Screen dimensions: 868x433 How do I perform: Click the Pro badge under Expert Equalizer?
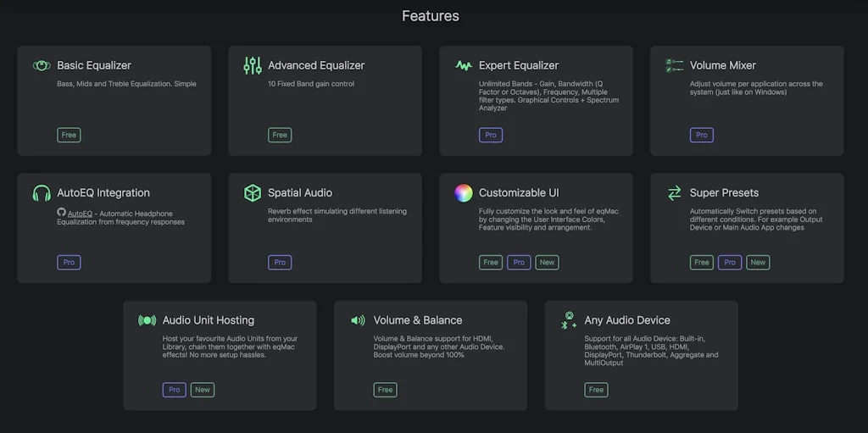point(491,135)
